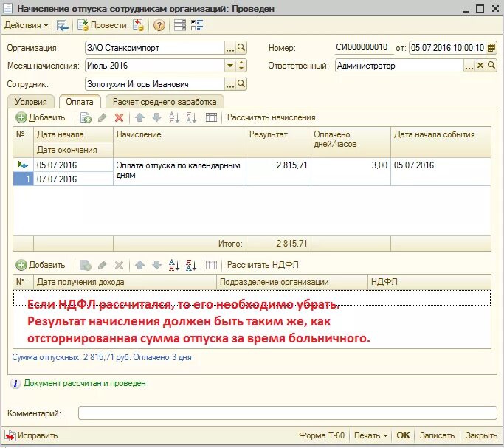Viewport: 504px width, 448px height.
Task: Move accrual row up with arrow
Action: (139, 117)
